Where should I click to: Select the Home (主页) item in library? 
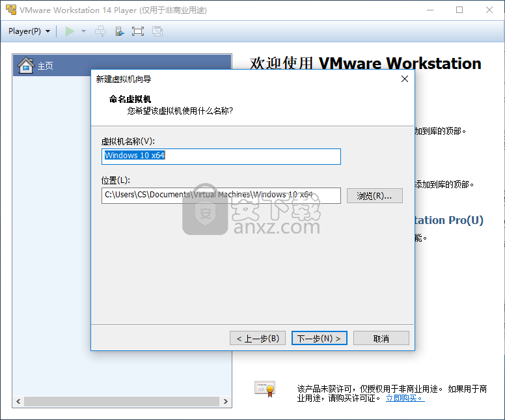click(x=122, y=65)
